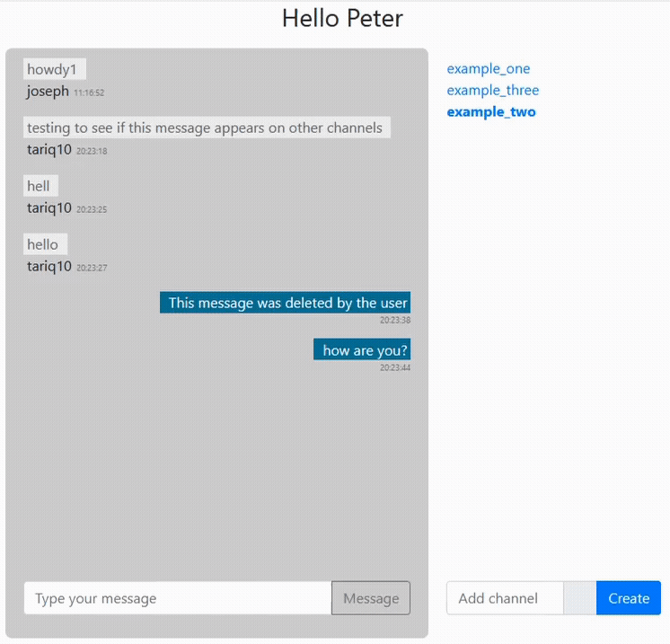Click into the Add channel input
The height and width of the screenshot is (644, 670).
505,598
